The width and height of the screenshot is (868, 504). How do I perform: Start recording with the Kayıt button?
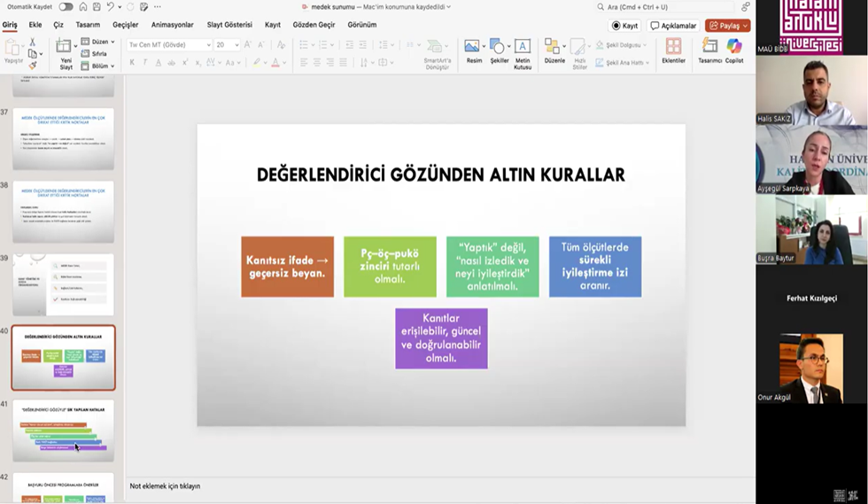(x=624, y=26)
